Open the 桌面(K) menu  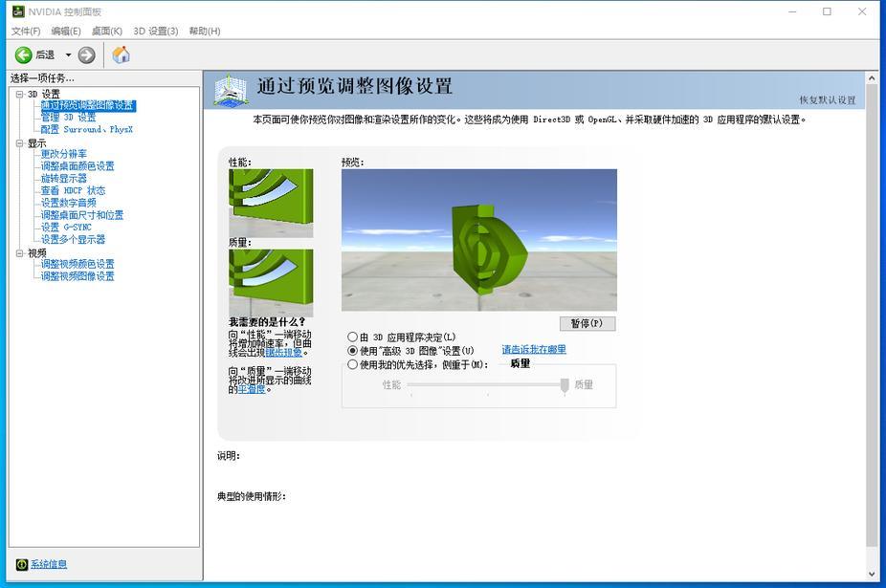(x=107, y=31)
